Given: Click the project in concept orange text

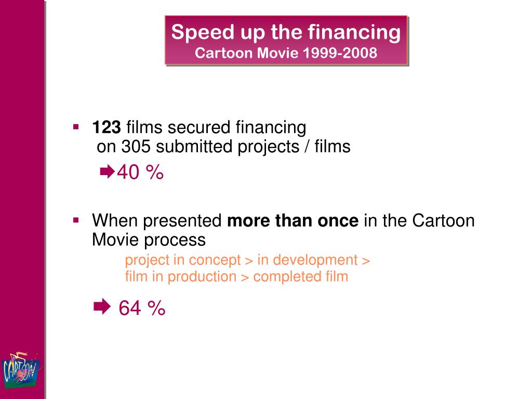Looking at the screenshot, I should (x=182, y=260).
